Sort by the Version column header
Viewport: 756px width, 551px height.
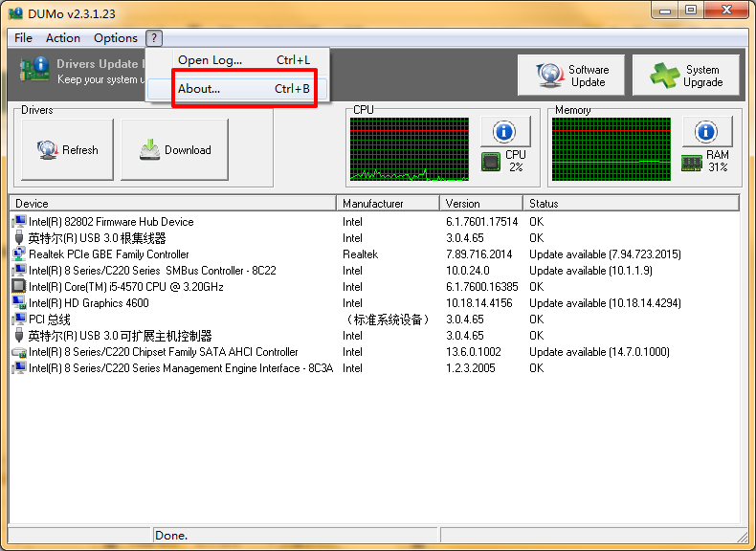click(481, 204)
